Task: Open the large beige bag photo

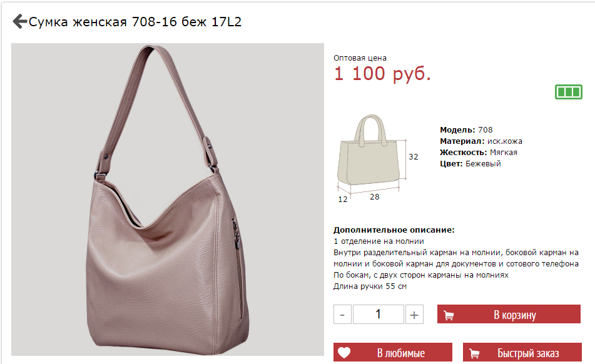Action: click(167, 200)
